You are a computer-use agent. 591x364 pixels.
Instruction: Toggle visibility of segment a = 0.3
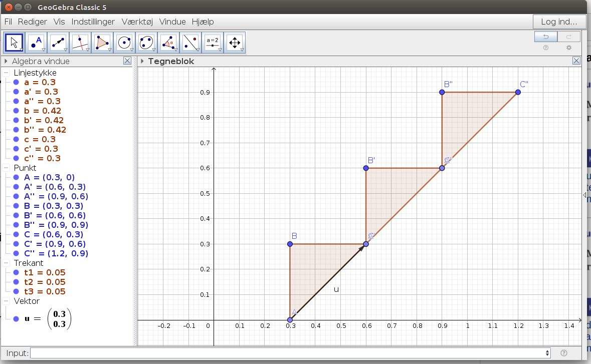[x=16, y=82]
